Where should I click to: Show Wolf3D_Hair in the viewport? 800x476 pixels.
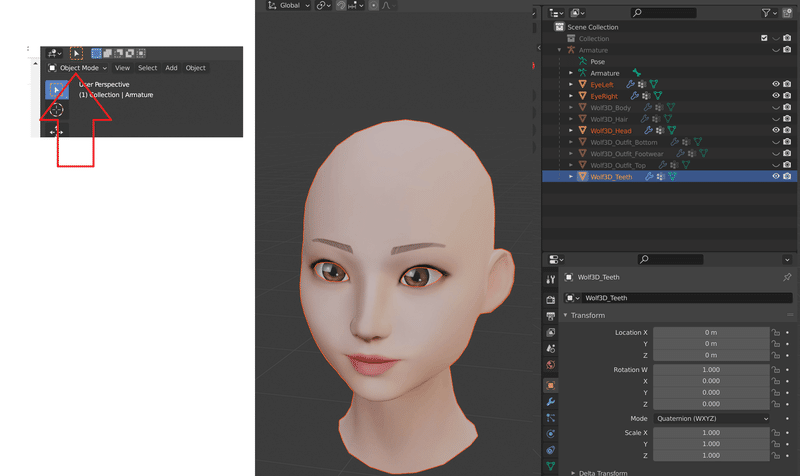(x=776, y=119)
